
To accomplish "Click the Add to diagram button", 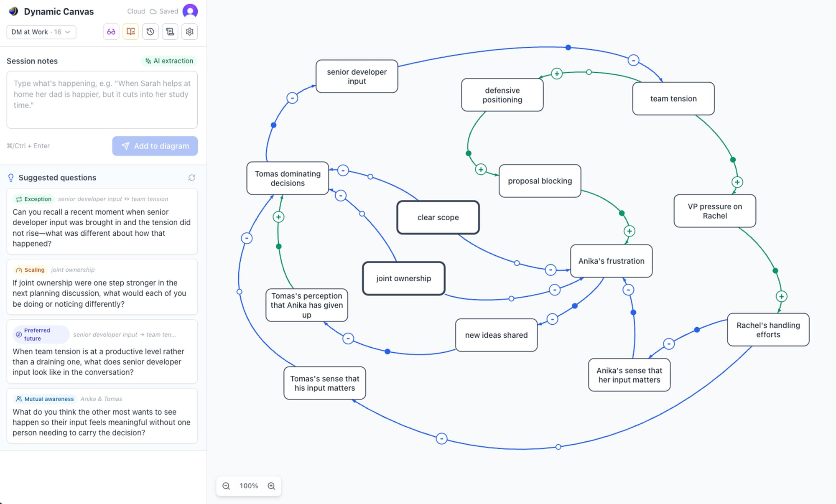I will (x=155, y=146).
